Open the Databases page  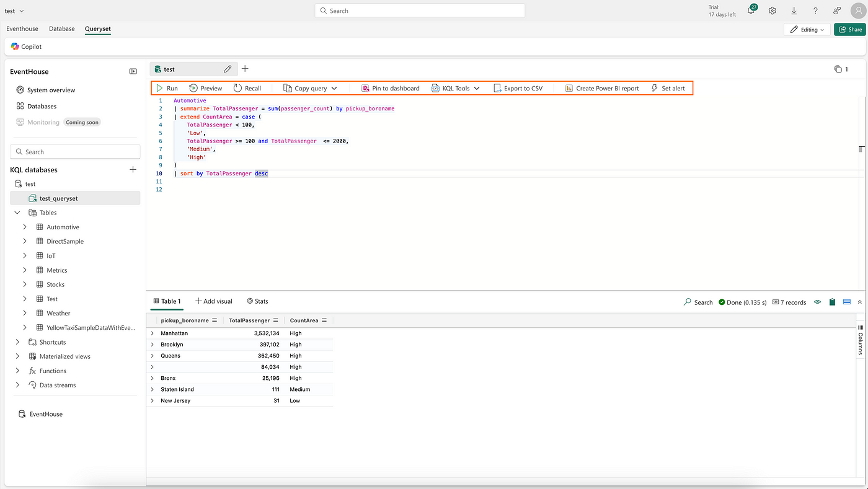point(37,106)
